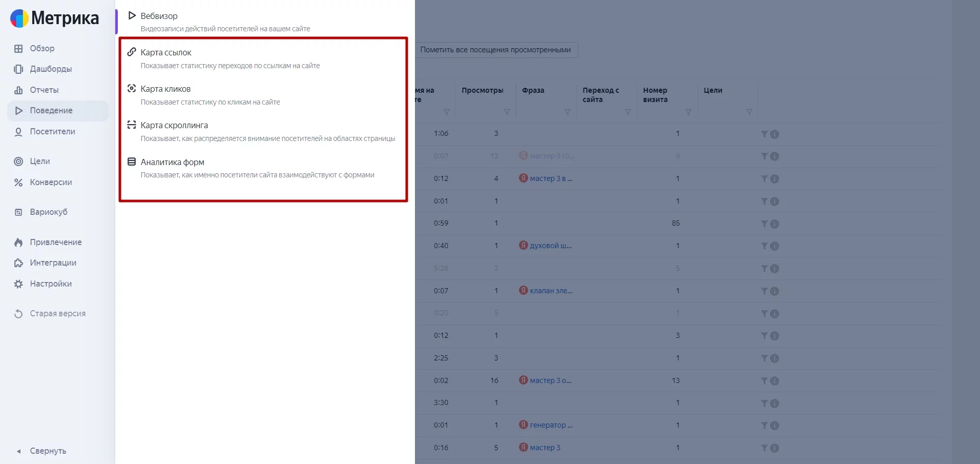The height and width of the screenshot is (464, 980).
Task: Click the Интеграции puzzle icon
Action: click(18, 263)
